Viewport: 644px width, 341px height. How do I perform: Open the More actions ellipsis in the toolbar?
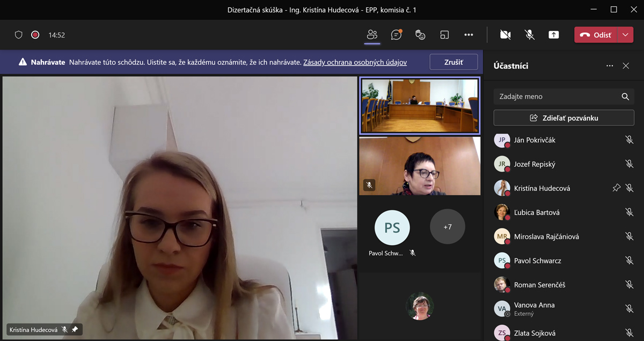pos(469,35)
